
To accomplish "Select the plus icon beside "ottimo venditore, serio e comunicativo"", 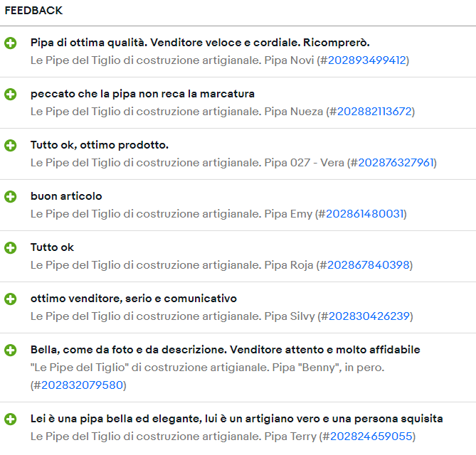I will tap(11, 299).
